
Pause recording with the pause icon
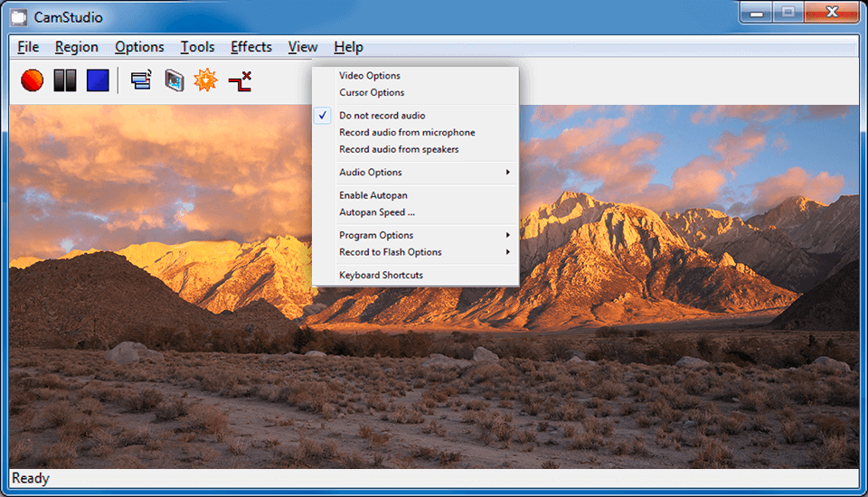coord(65,80)
